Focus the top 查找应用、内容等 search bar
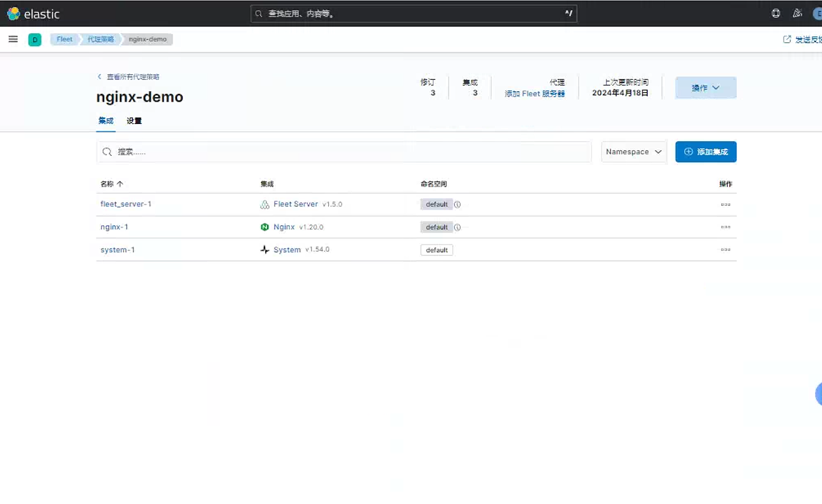822x504 pixels. [x=414, y=13]
